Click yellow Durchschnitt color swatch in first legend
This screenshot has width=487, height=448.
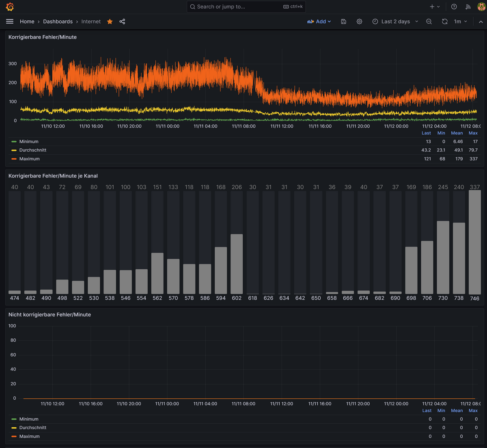click(14, 150)
